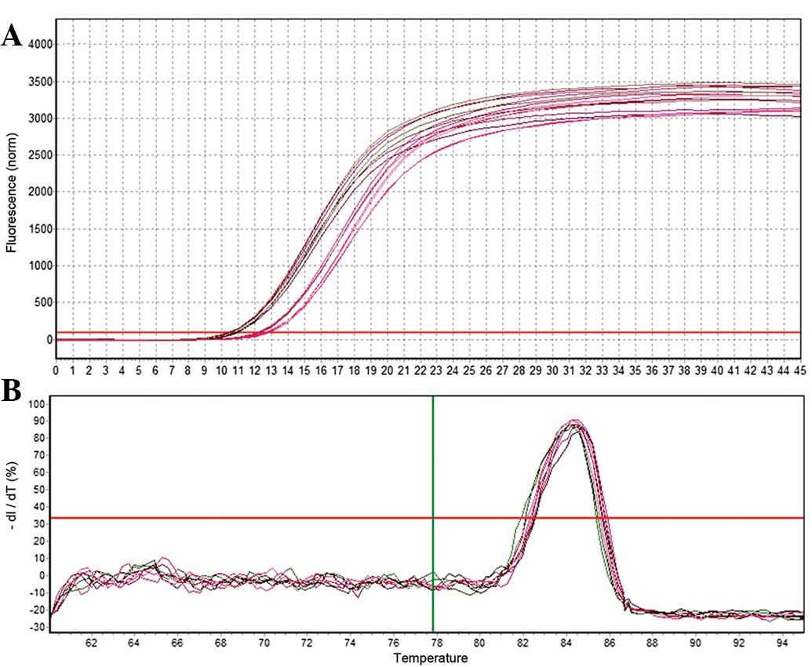The height and width of the screenshot is (667, 812).
Task: Click the 'Temperature' axis title
Action: click(x=430, y=658)
